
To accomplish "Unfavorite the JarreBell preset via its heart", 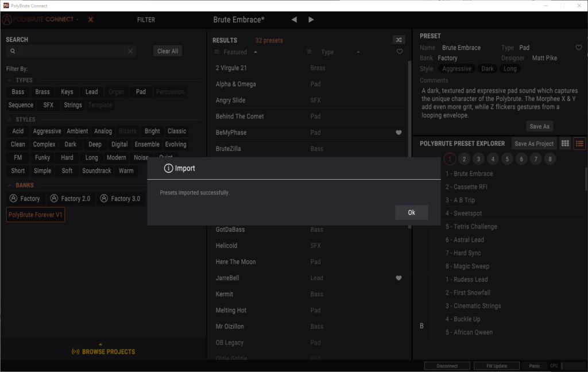I will click(399, 278).
